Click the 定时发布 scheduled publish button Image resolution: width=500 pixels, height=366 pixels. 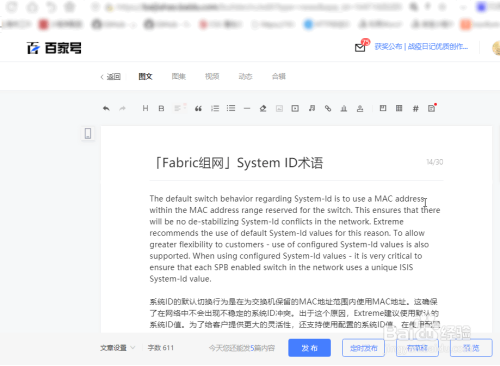coord(363,348)
